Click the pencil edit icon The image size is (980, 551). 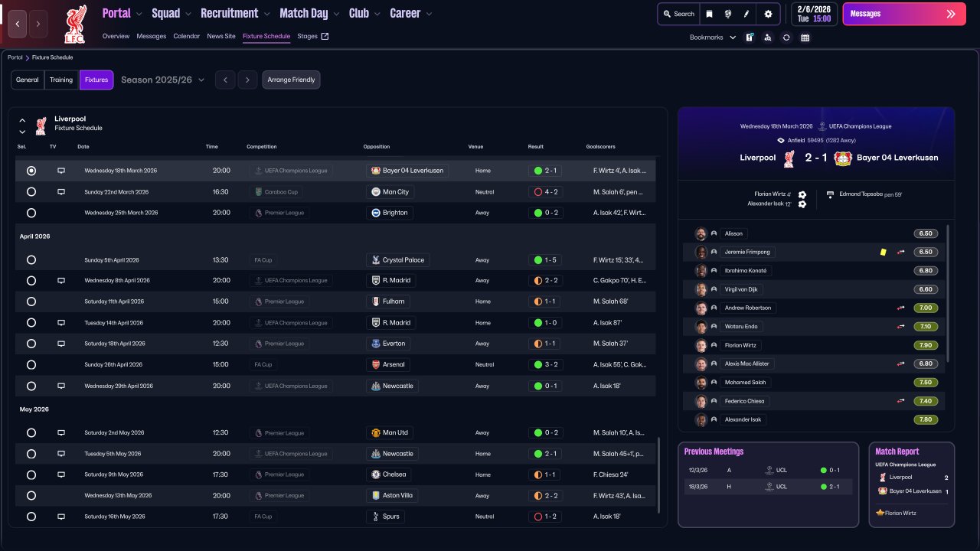747,14
